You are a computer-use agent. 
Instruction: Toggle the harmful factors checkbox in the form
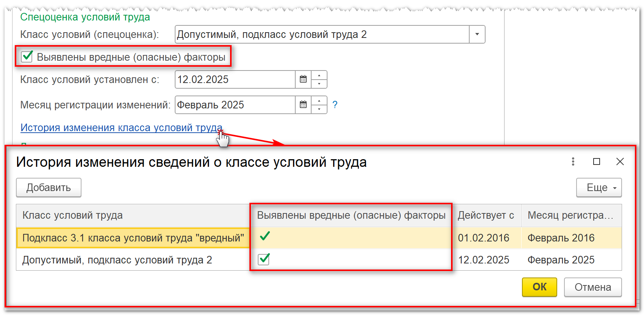click(27, 57)
